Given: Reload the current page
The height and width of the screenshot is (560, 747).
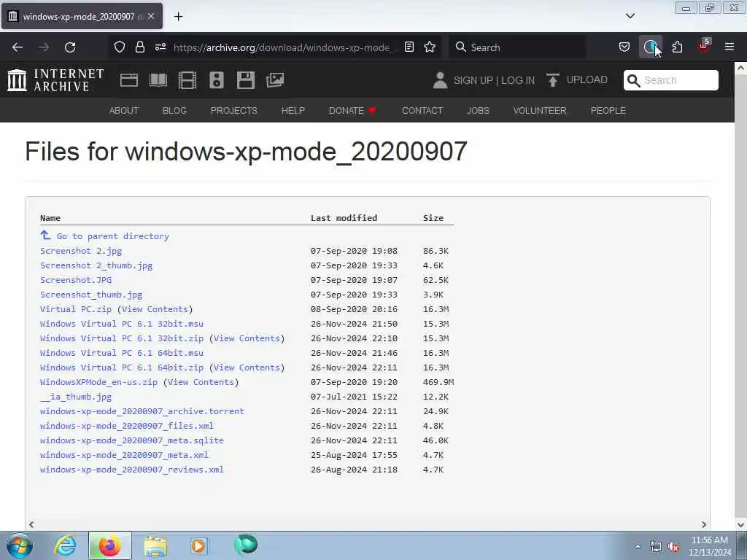Looking at the screenshot, I should (70, 47).
